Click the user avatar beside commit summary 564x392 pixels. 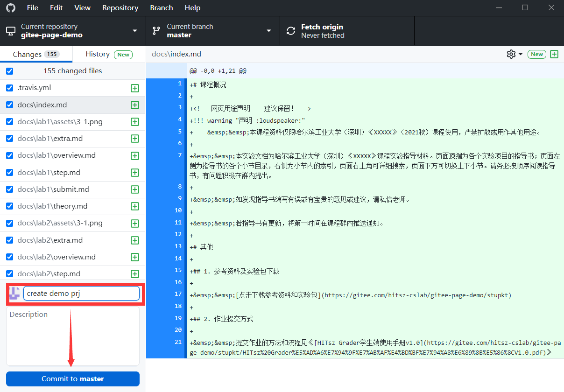click(x=14, y=294)
